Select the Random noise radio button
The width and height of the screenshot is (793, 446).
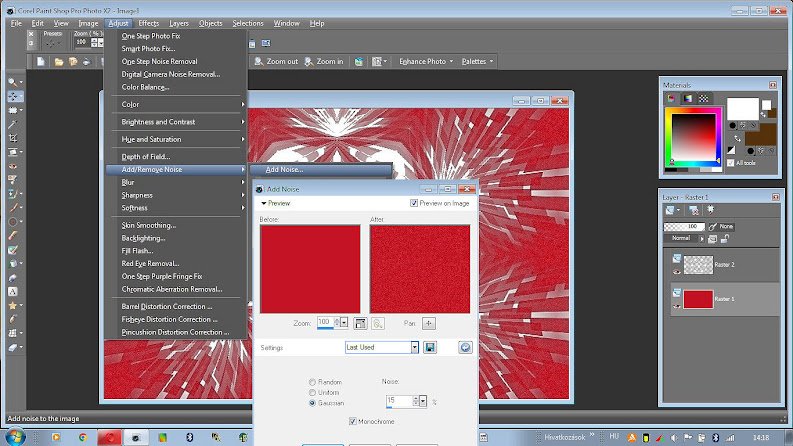[312, 382]
